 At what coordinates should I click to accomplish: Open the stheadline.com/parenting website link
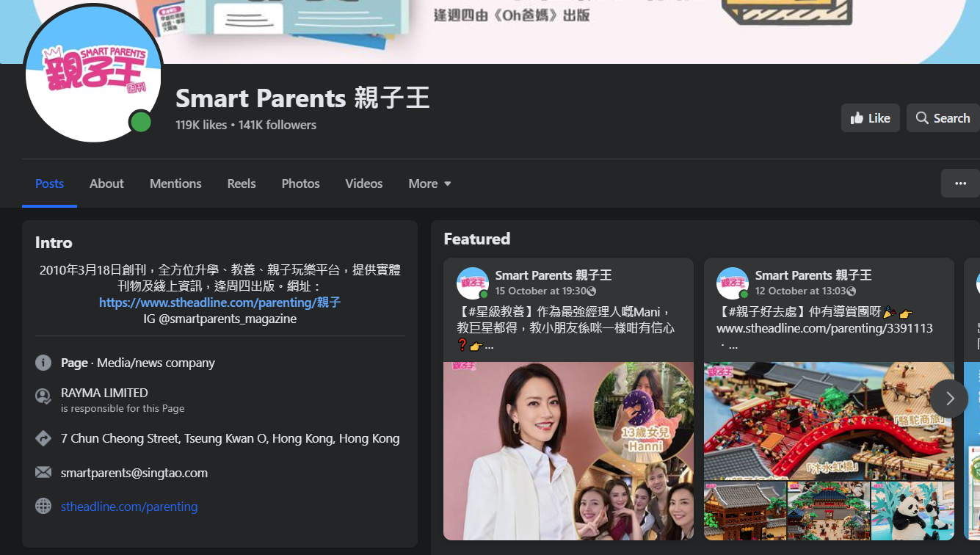129,506
